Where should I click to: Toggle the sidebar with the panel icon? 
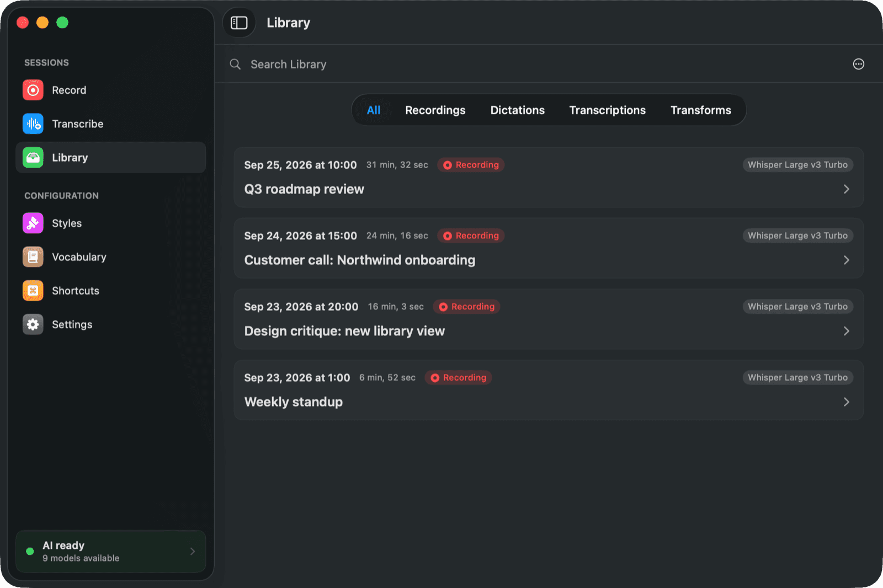pyautogui.click(x=239, y=23)
